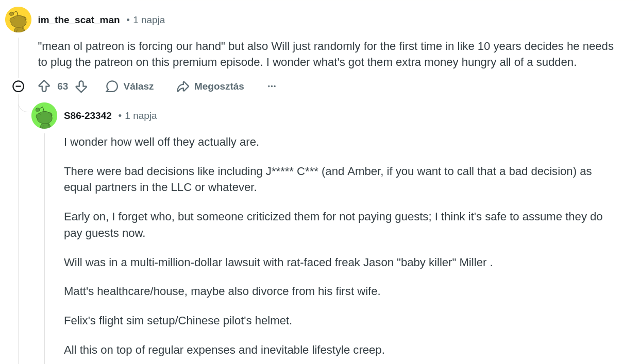Click the vertical thread line beside S86-23342's reply
The image size is (639, 364).
pyautogui.click(x=44, y=247)
